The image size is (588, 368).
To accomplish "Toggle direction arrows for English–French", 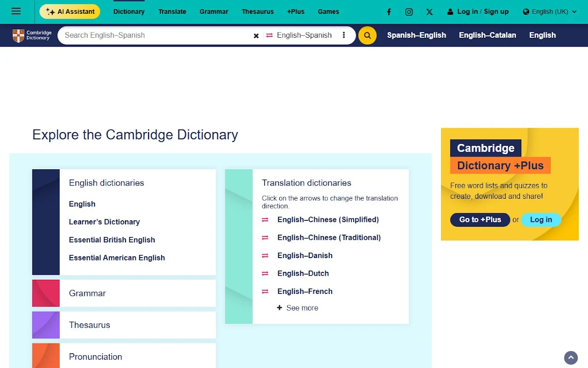I will [x=265, y=291].
